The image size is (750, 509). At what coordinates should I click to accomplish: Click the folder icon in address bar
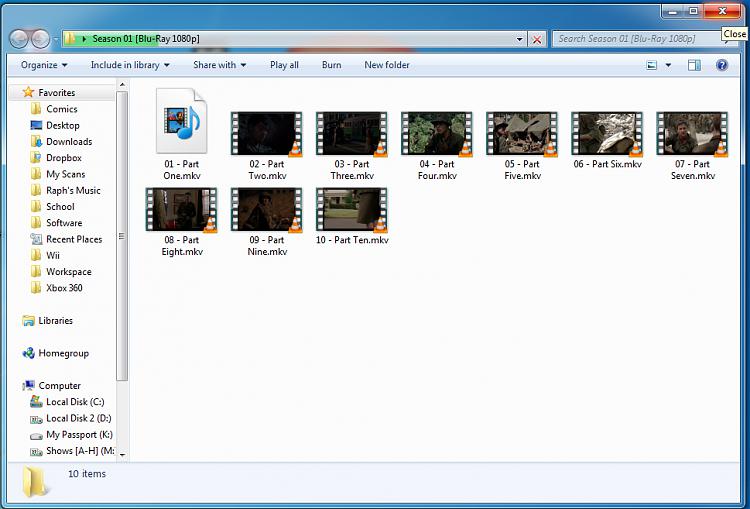pos(70,39)
